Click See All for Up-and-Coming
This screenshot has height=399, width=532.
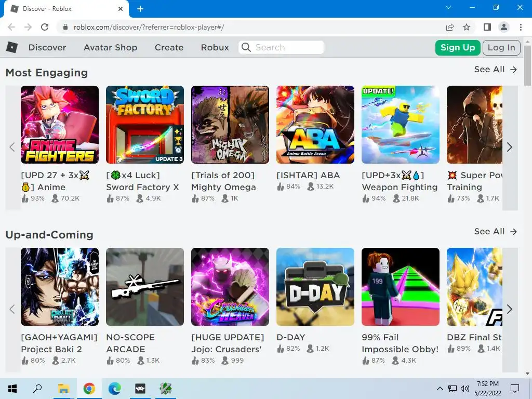pyautogui.click(x=495, y=231)
